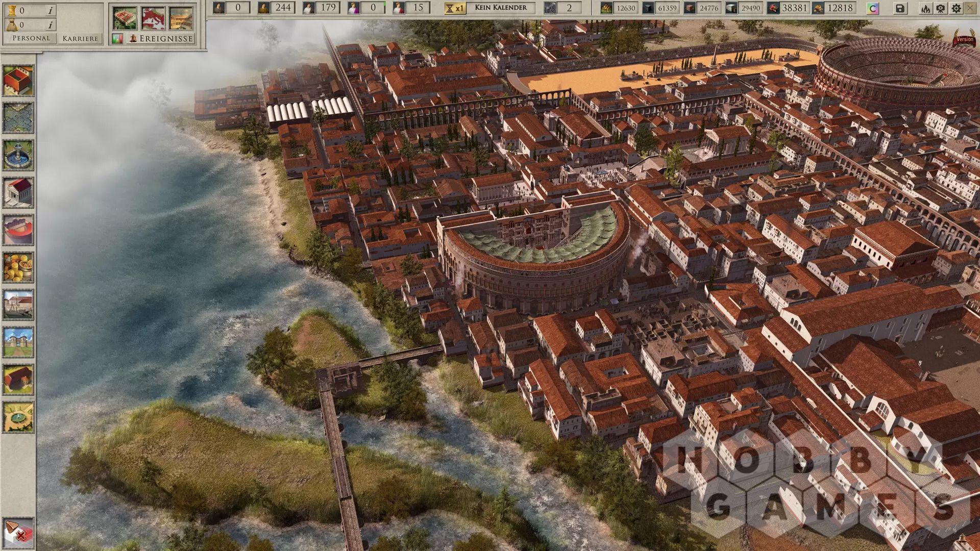980x551 pixels.
Task: Select the semicircular theater building
Action: click(x=533, y=253)
